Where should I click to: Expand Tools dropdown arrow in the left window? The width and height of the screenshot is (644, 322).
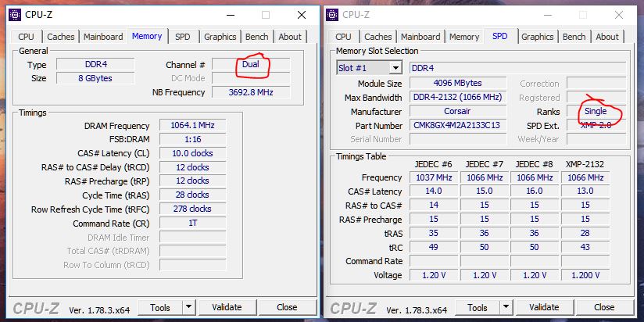[188, 307]
